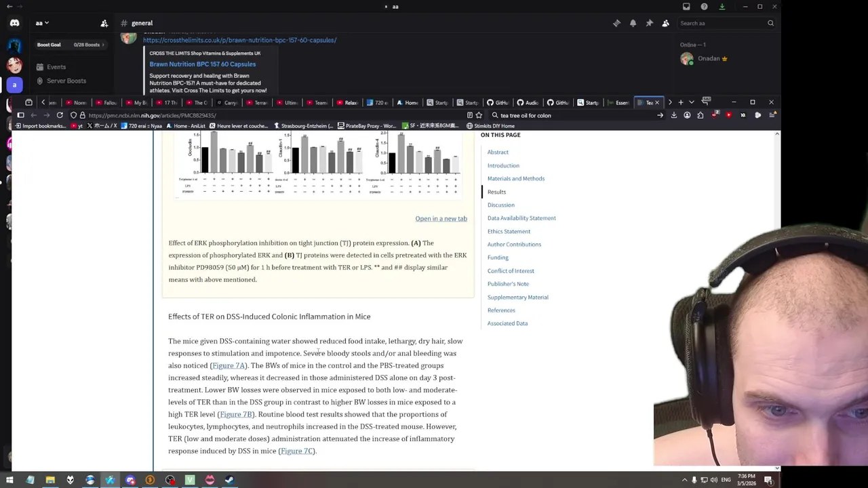
Task: Go back in Firefox history
Action: pos(33,115)
